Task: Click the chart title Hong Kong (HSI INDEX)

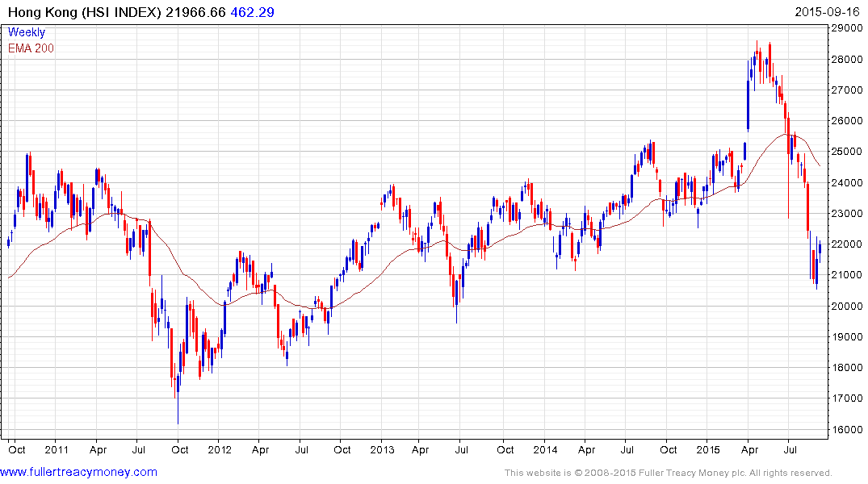Action: tap(85, 12)
